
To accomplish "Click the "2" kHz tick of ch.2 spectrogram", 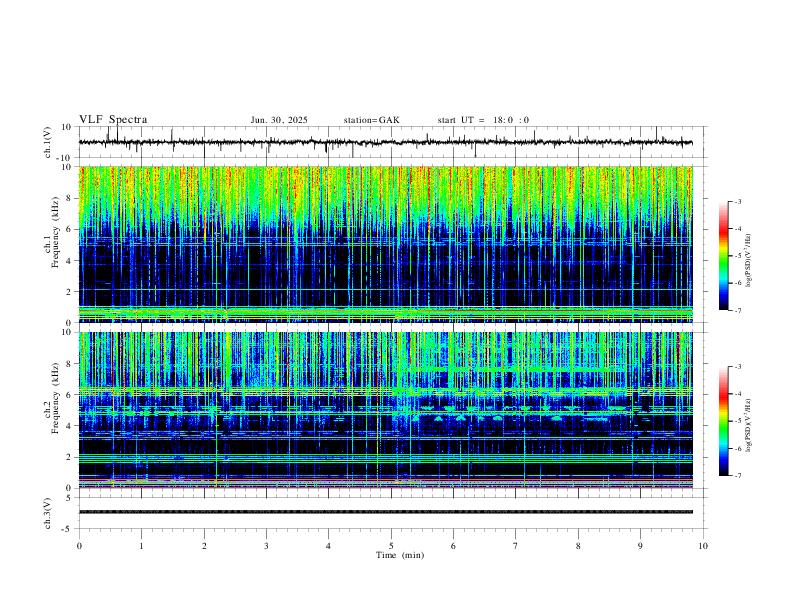I will tap(69, 457).
